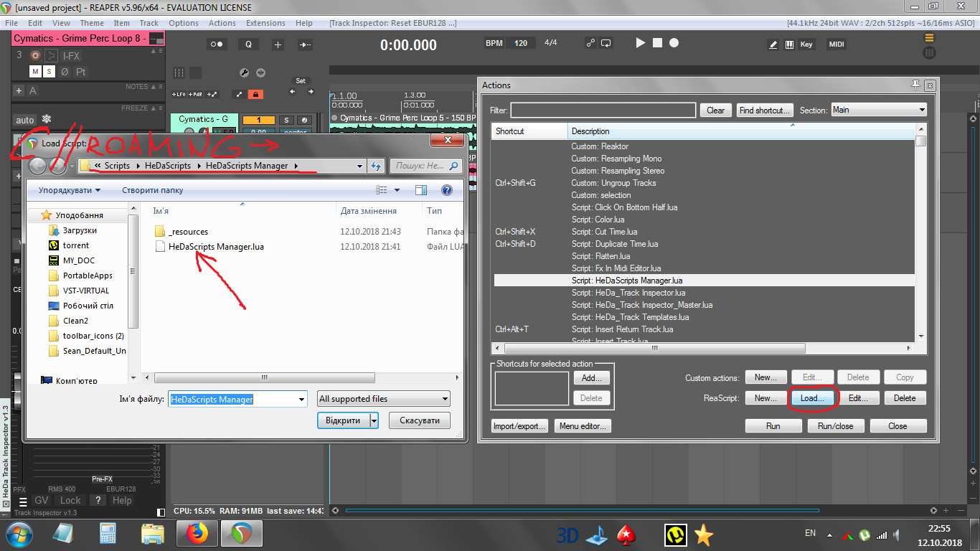Open the file type dropdown All supported files
This screenshot has width=980, height=551.
coord(384,399)
